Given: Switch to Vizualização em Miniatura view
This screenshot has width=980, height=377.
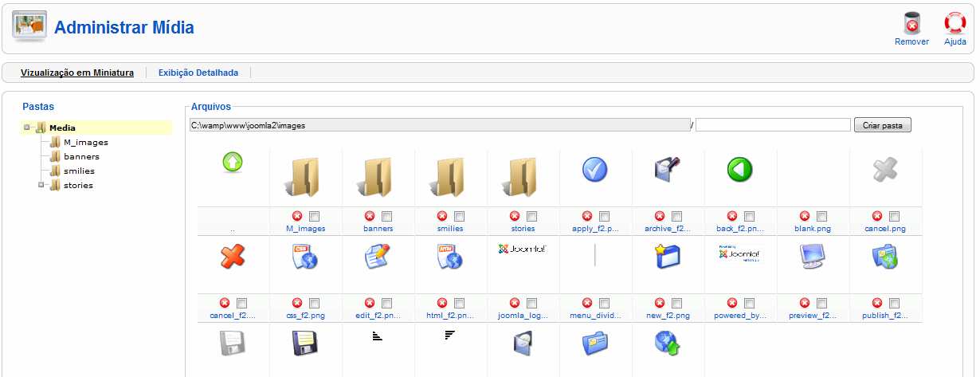Looking at the screenshot, I should click(77, 73).
